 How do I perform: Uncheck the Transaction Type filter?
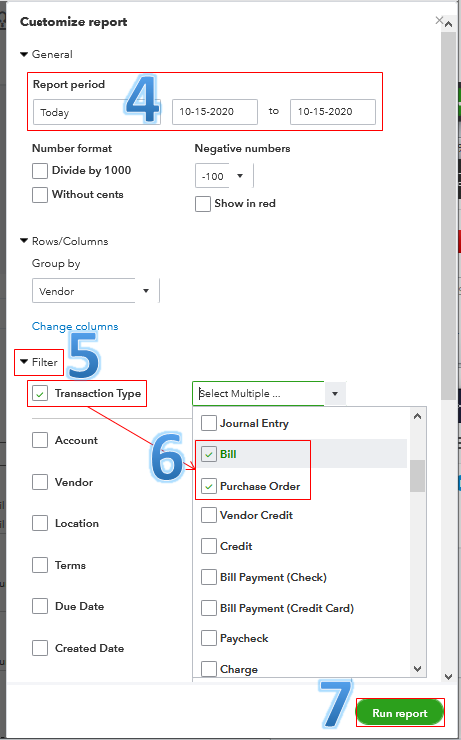(x=40, y=393)
